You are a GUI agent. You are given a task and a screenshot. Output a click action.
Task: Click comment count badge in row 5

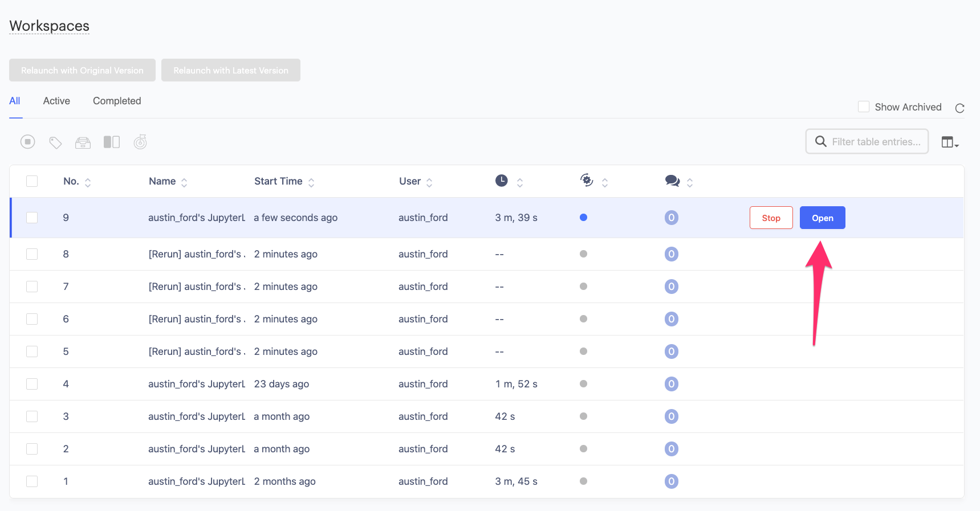tap(672, 351)
